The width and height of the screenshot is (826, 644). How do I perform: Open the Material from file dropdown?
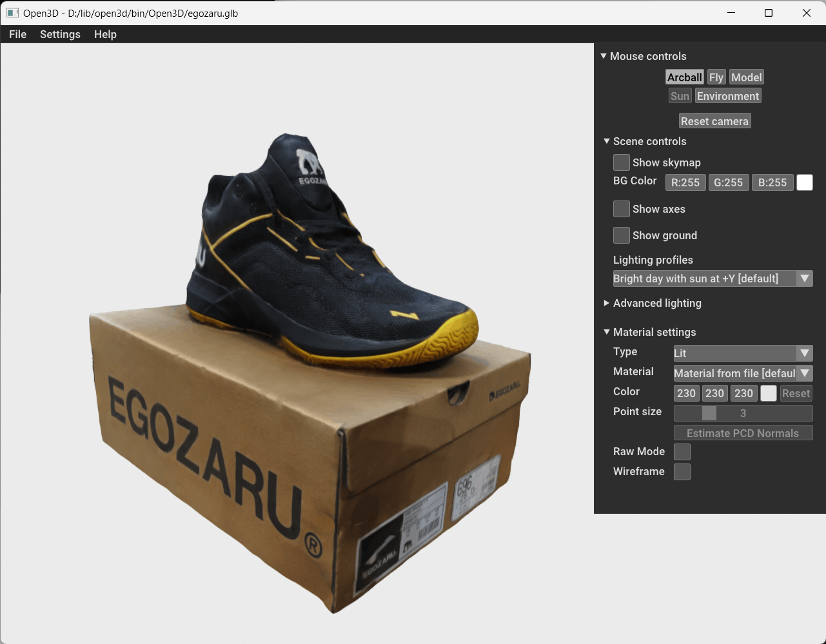point(743,373)
